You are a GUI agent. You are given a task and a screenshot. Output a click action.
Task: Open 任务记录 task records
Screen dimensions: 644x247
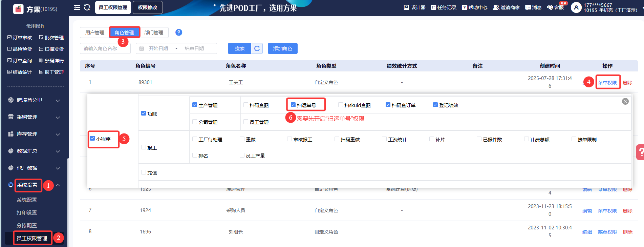(x=444, y=7)
